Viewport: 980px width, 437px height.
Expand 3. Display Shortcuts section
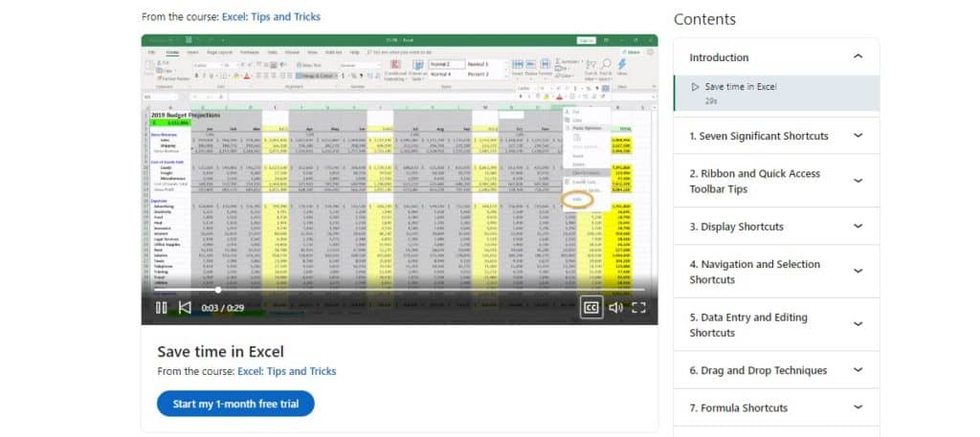pyautogui.click(x=858, y=226)
